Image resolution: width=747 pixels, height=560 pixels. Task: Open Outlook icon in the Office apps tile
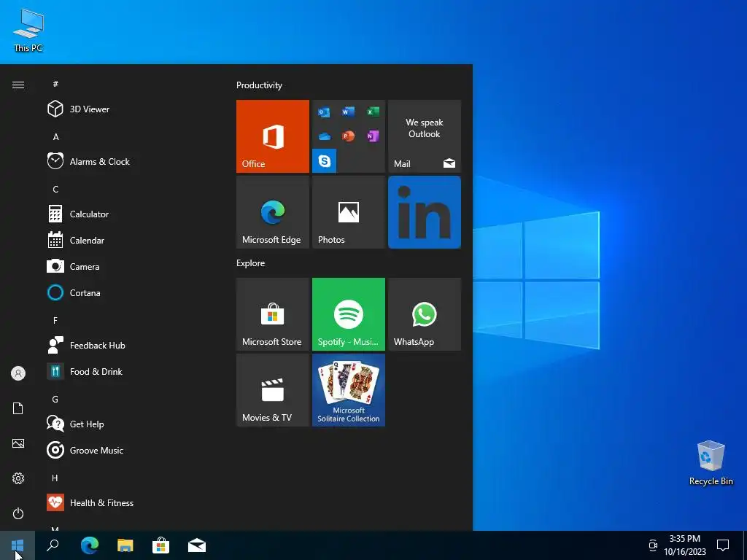[324, 112]
